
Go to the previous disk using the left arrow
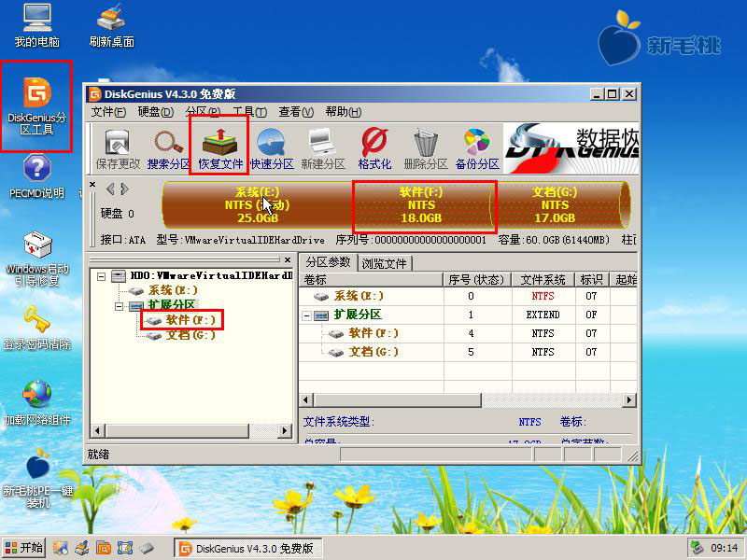pos(110,189)
